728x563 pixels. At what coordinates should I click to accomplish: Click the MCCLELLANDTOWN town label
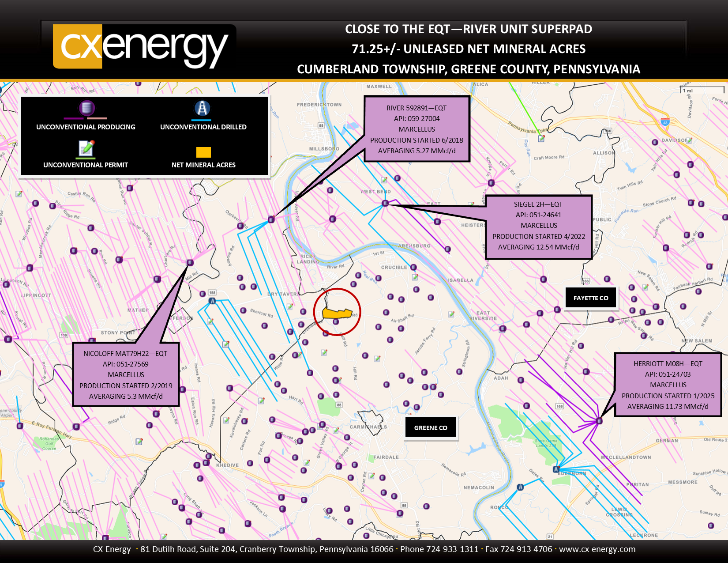[626, 457]
